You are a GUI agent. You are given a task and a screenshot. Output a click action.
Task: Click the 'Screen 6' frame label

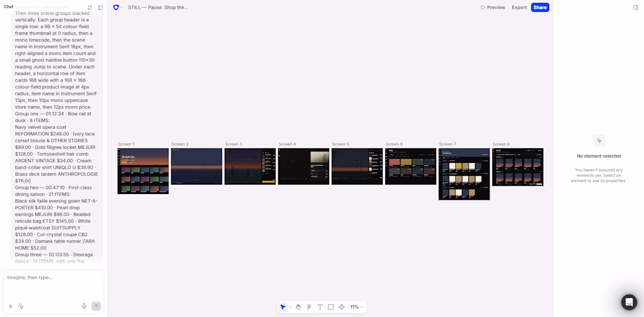coord(394,144)
